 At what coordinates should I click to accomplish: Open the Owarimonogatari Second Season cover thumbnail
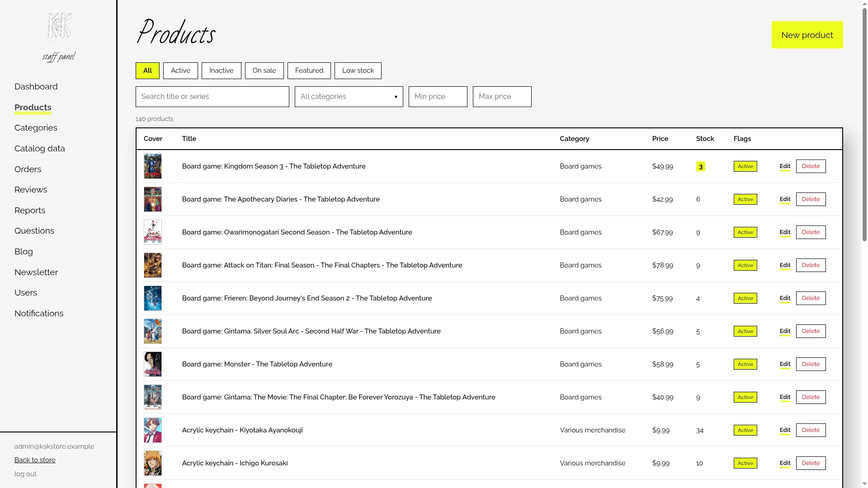153,232
